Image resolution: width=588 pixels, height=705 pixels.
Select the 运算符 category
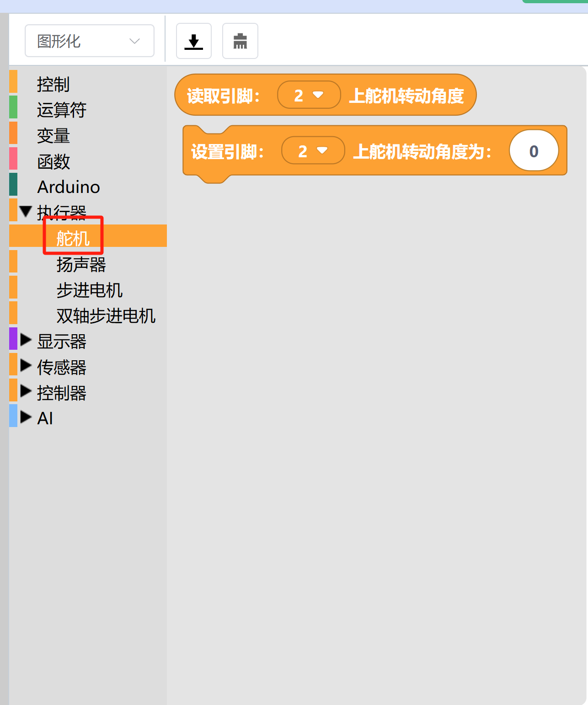(61, 110)
